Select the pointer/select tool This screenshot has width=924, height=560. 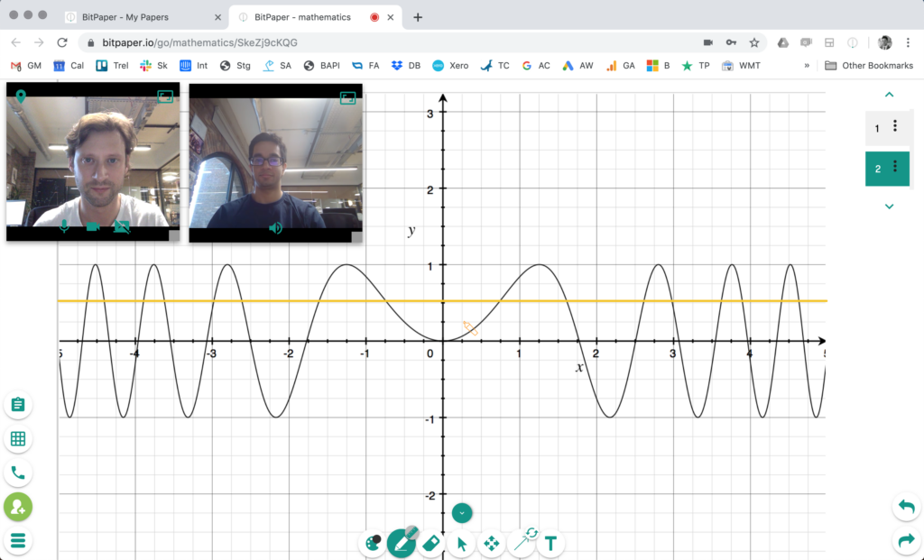[461, 544]
